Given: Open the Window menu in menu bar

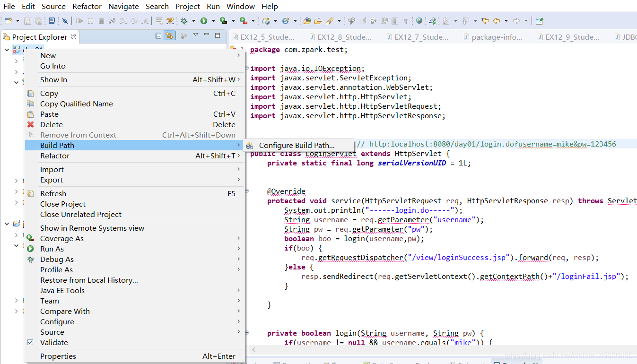Looking at the screenshot, I should tap(241, 7).
